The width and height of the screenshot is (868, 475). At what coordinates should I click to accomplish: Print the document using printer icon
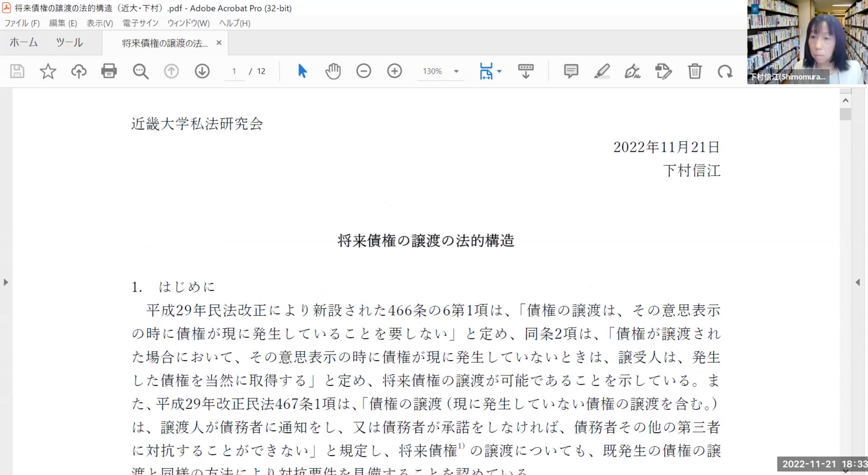[109, 71]
